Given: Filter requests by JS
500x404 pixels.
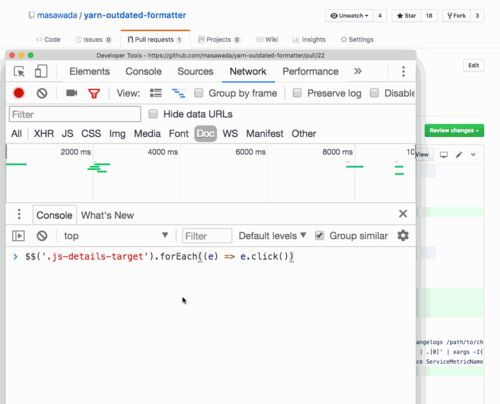Looking at the screenshot, I should pos(67,134).
